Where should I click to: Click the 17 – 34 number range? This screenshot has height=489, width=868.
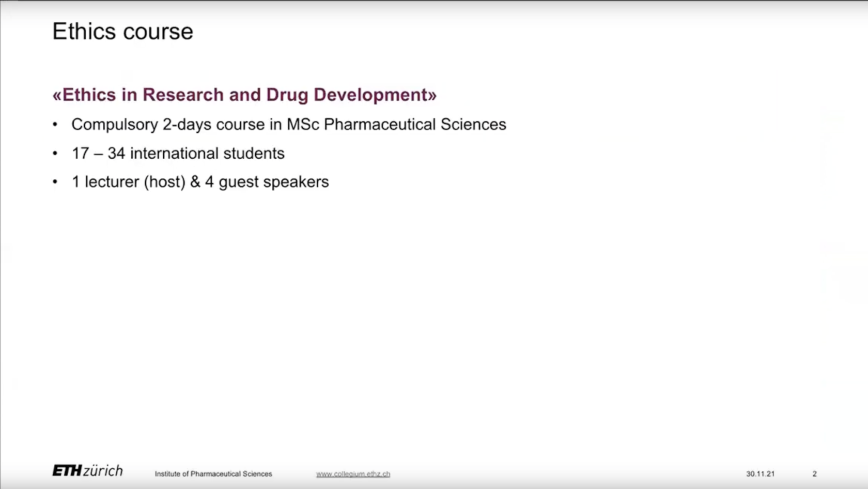coord(98,154)
